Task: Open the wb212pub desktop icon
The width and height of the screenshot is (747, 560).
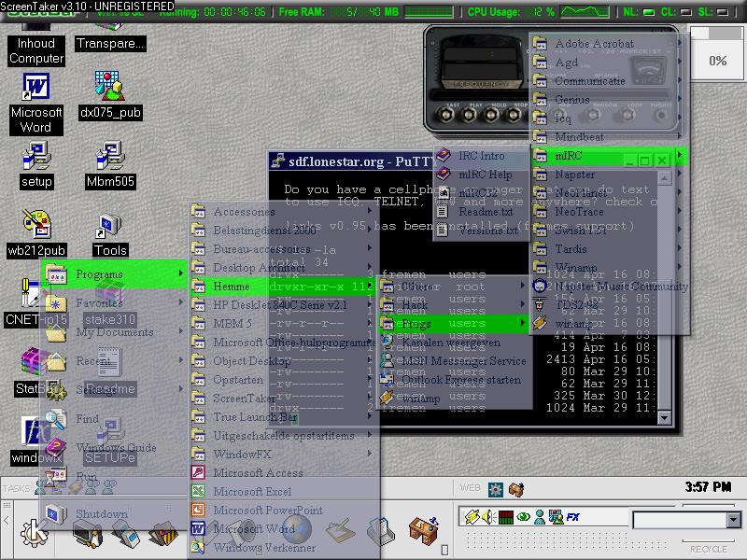Action: [36, 234]
